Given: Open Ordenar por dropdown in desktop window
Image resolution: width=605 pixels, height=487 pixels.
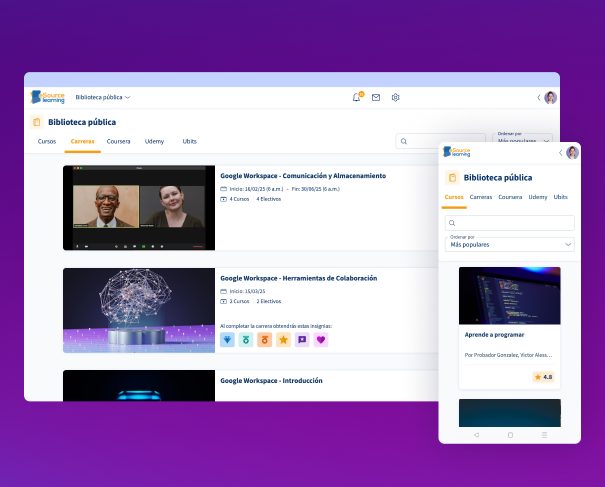Looking at the screenshot, I should pos(522,139).
